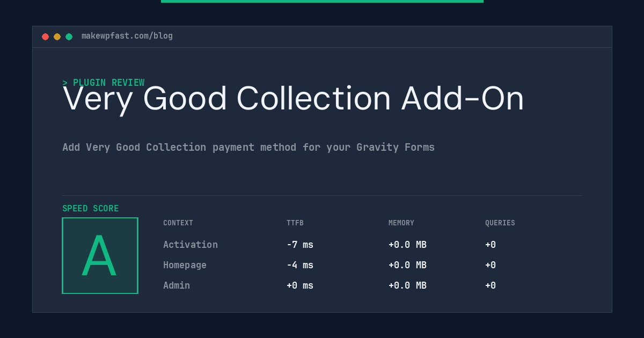Click the Activation row label
The height and width of the screenshot is (338, 644).
click(x=191, y=245)
